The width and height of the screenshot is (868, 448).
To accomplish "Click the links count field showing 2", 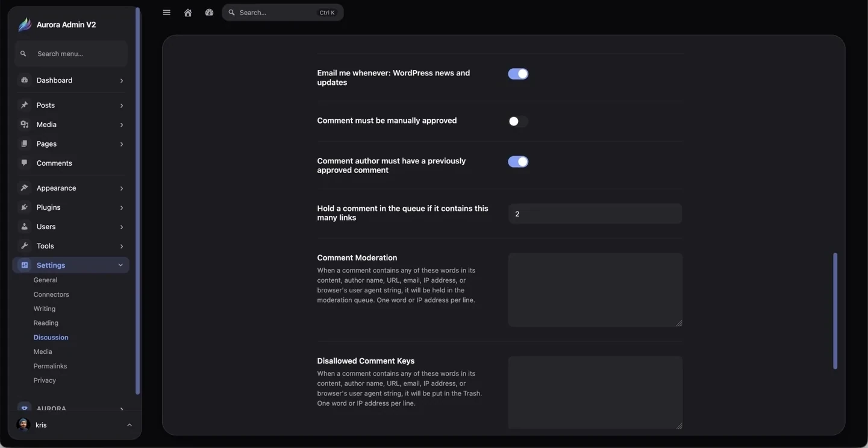I will (x=595, y=213).
